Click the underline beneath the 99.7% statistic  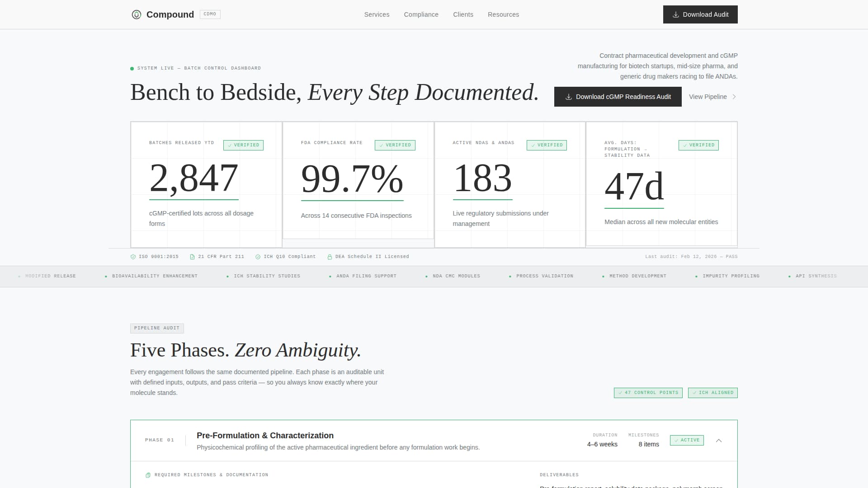pyautogui.click(x=352, y=200)
